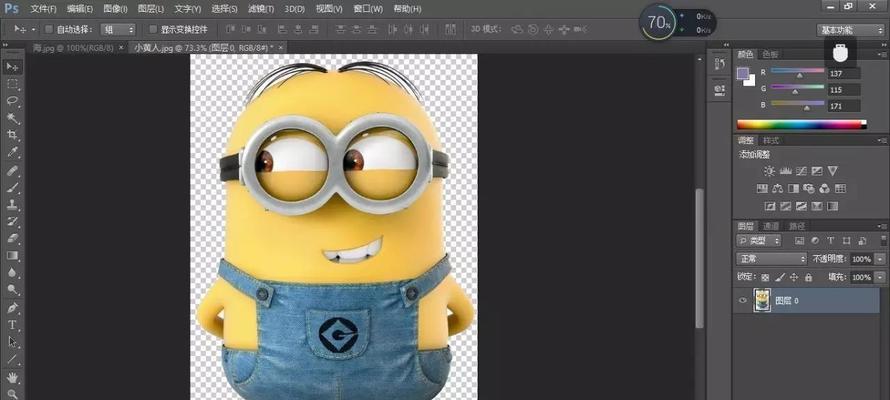This screenshot has width=890, height=400.
Task: Open the collapsed Properties panel icon
Action: (x=720, y=90)
